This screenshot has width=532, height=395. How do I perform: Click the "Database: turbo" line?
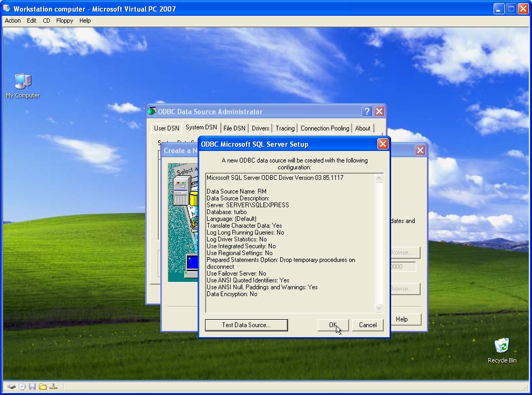click(227, 212)
